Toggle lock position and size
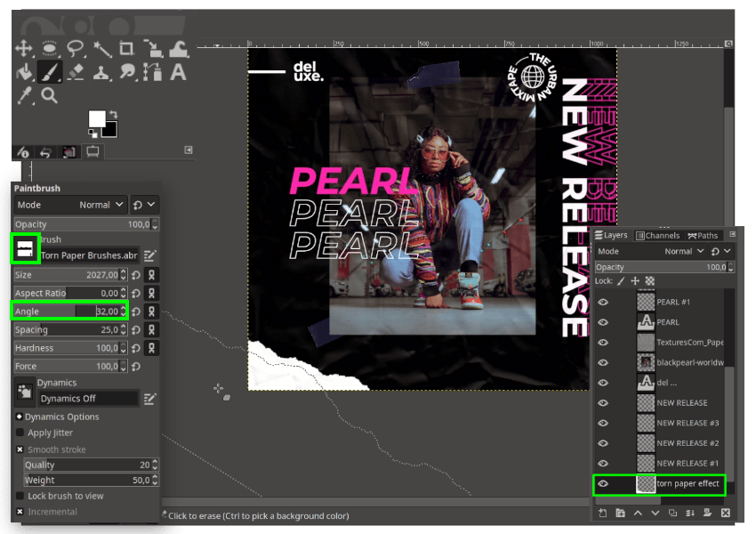Image resolution: width=756 pixels, height=534 pixels. (635, 281)
